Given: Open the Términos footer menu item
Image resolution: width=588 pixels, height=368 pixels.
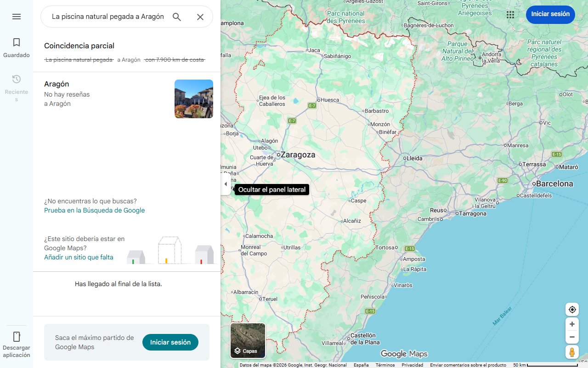Looking at the screenshot, I should pyautogui.click(x=385, y=365).
